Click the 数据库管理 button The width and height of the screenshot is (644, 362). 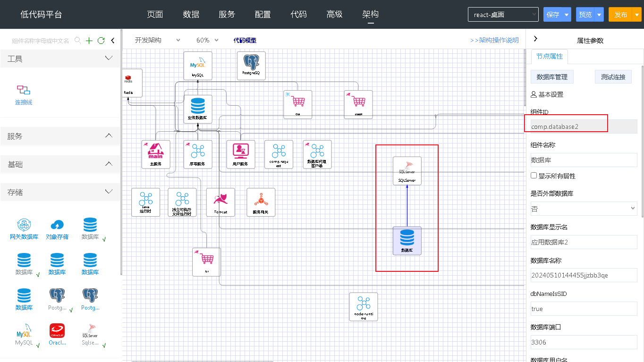552,77
